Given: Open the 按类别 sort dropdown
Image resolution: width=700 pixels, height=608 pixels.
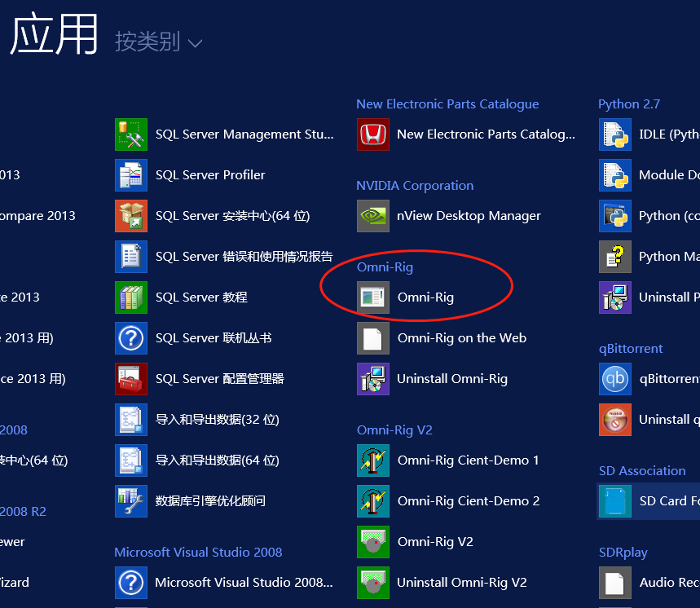Looking at the screenshot, I should coord(158,42).
